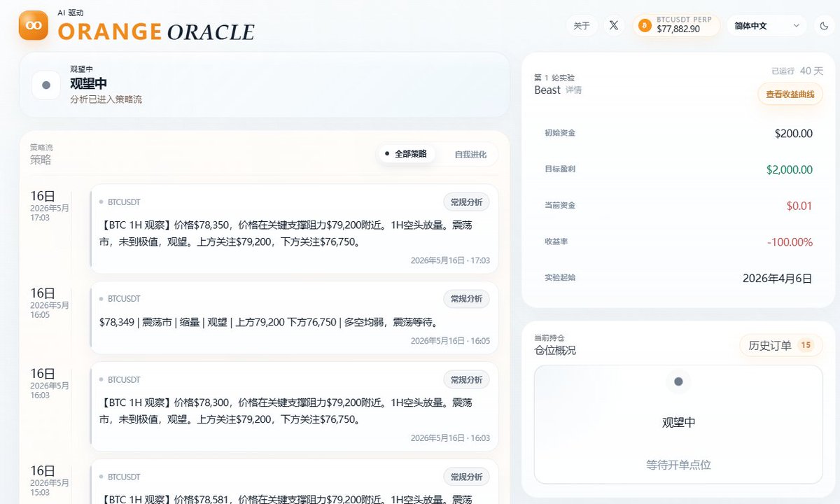Click the 关于 button
Screen dimensions: 840x504
582,26
